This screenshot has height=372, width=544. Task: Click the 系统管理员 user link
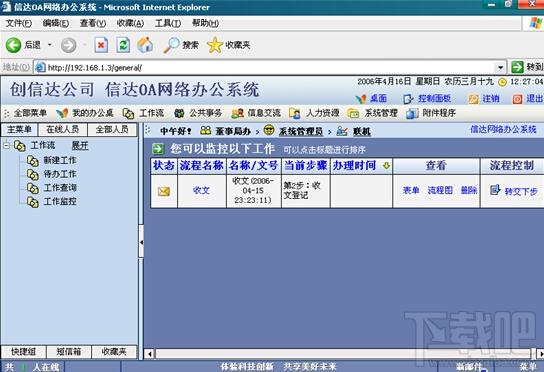point(301,131)
